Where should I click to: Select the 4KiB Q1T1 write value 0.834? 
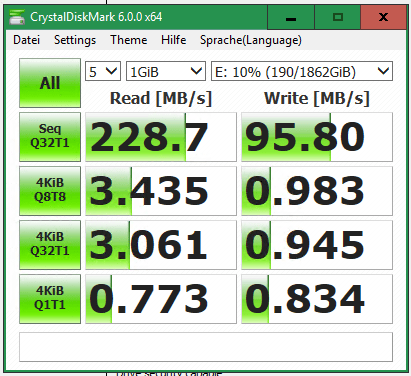click(x=317, y=299)
